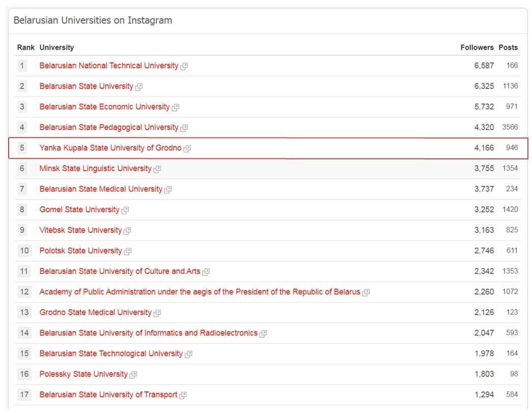The image size is (532, 413).
Task: Click external link icon beside Belarusian National Technical University
Action: tap(184, 66)
